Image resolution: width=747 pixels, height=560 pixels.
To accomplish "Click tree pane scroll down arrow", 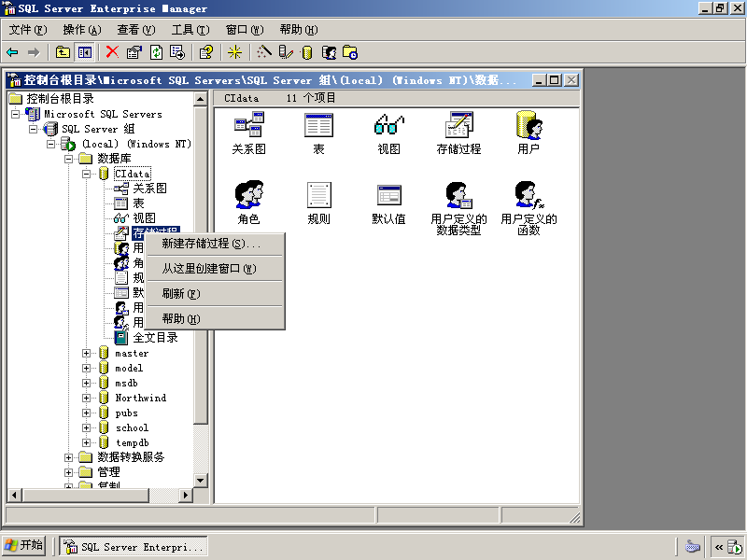I will (x=201, y=480).
